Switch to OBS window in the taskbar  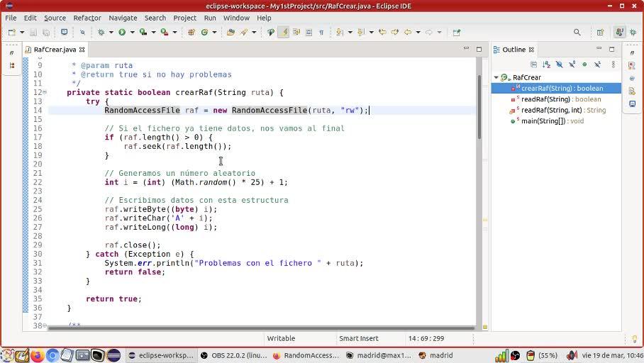[x=233, y=355]
